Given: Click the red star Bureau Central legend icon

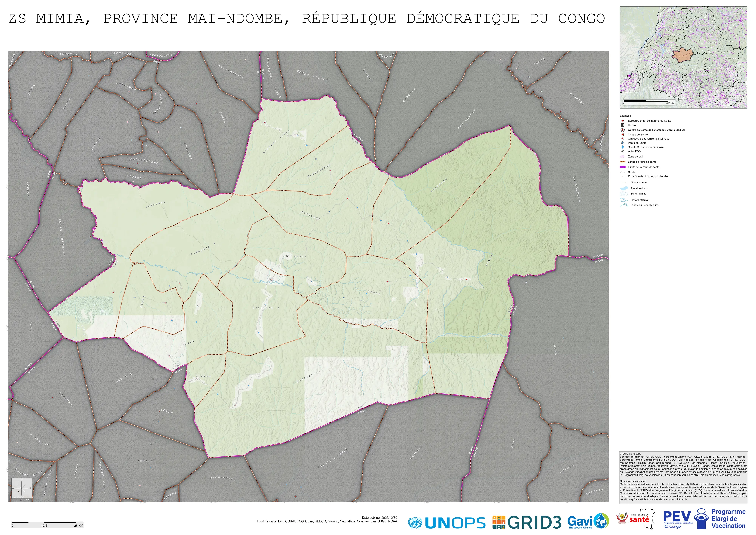Looking at the screenshot, I should point(623,121).
